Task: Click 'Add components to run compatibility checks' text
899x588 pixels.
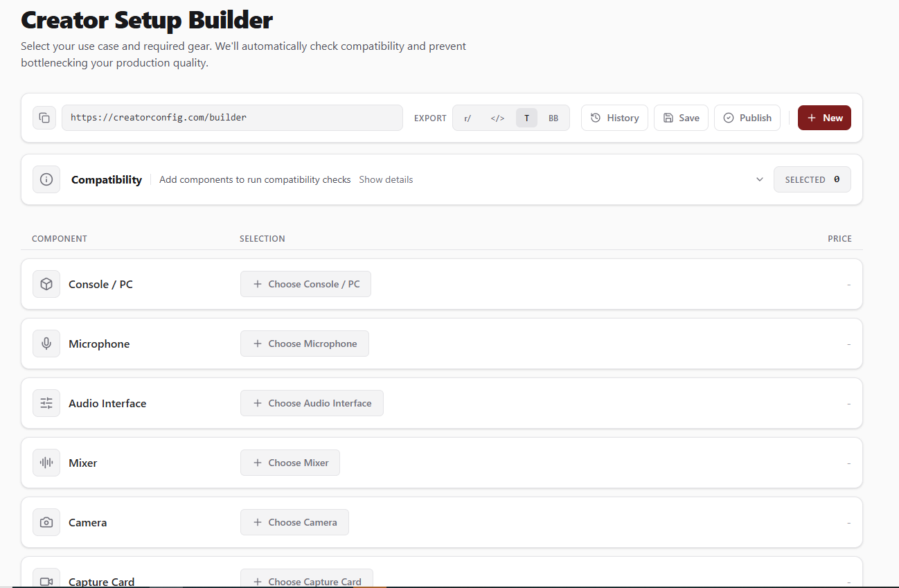Action: click(255, 179)
